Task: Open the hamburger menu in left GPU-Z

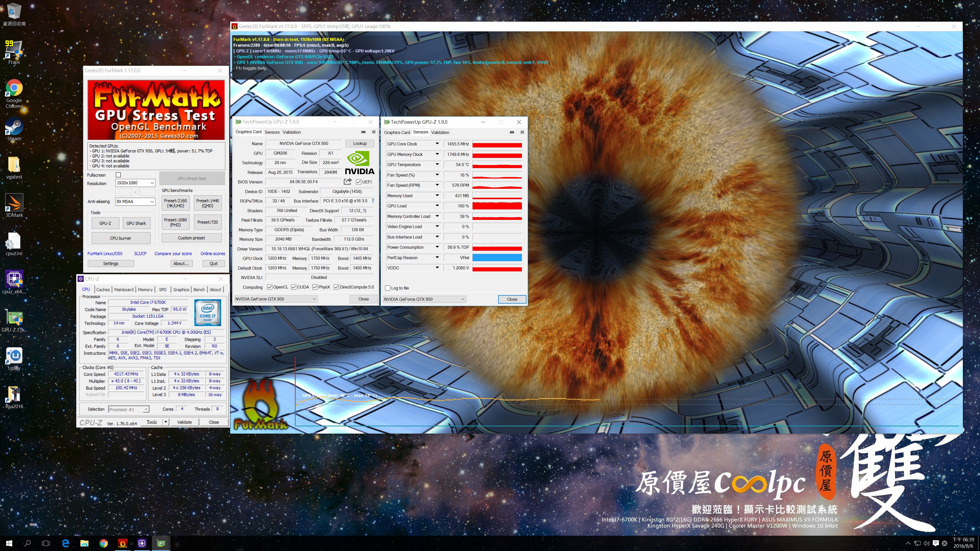Action: [x=374, y=132]
